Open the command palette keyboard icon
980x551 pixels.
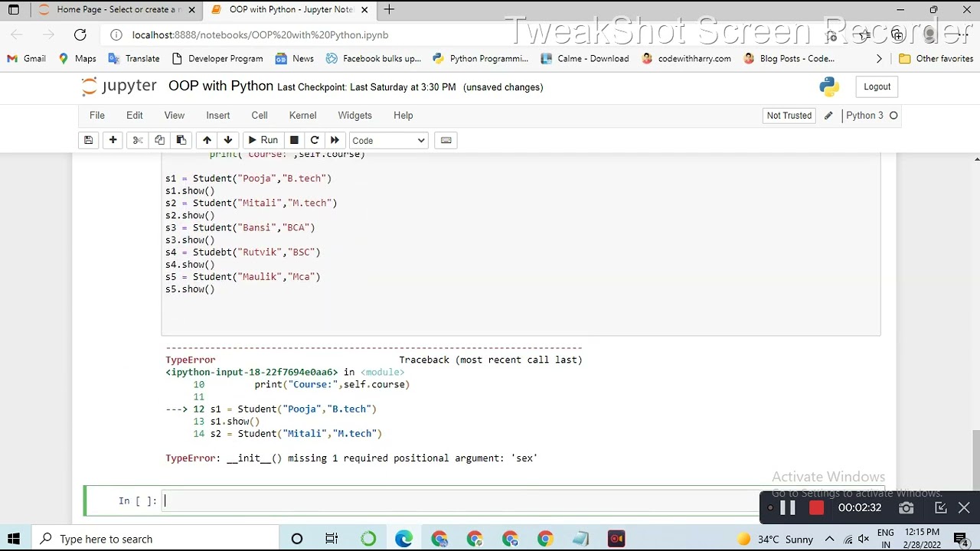[446, 140]
